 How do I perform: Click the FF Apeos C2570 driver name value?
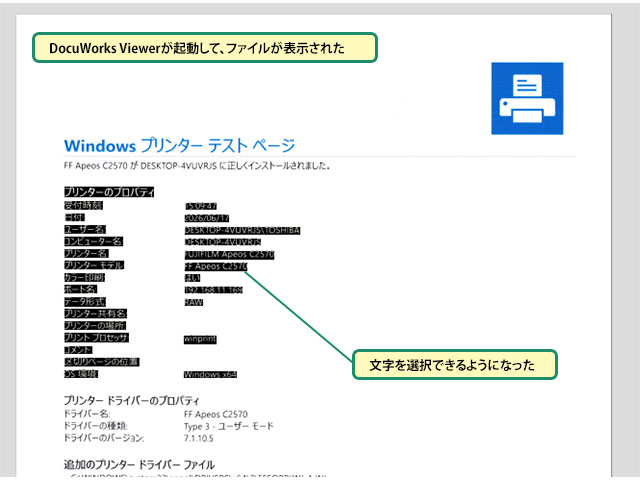(x=216, y=414)
